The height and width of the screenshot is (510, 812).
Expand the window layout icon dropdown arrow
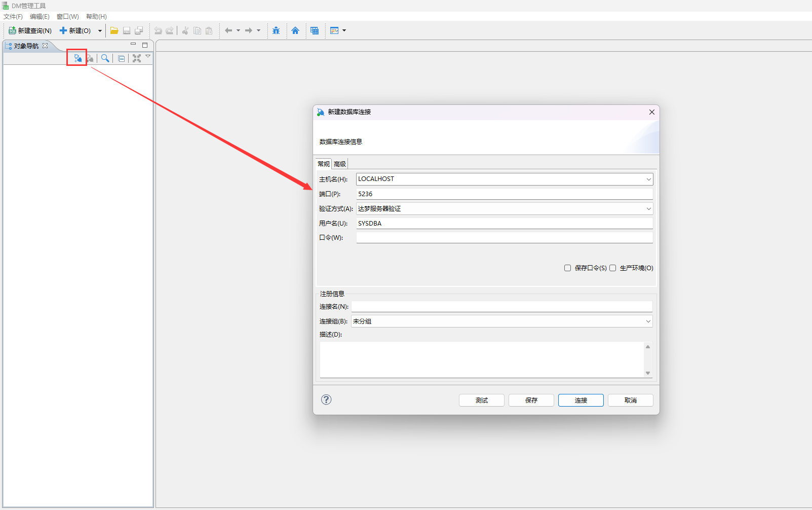344,30
